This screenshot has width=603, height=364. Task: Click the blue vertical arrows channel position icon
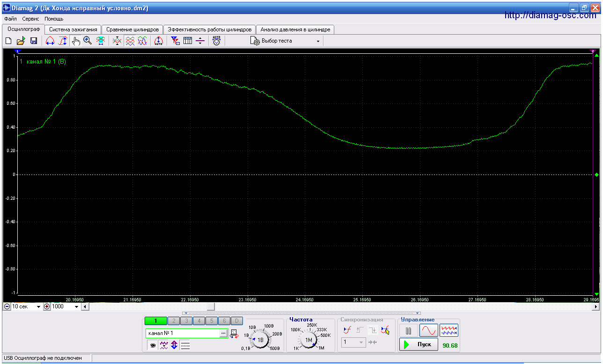coord(174,345)
